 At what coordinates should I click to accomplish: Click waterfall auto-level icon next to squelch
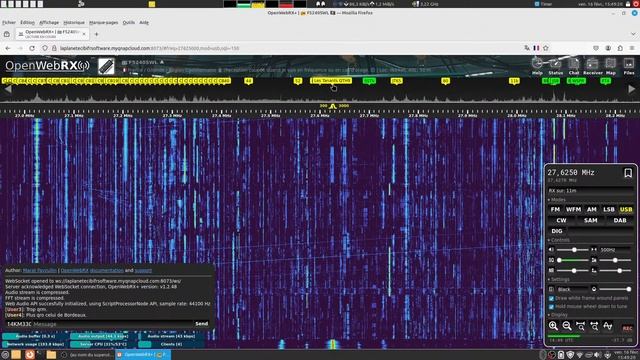tap(594, 260)
